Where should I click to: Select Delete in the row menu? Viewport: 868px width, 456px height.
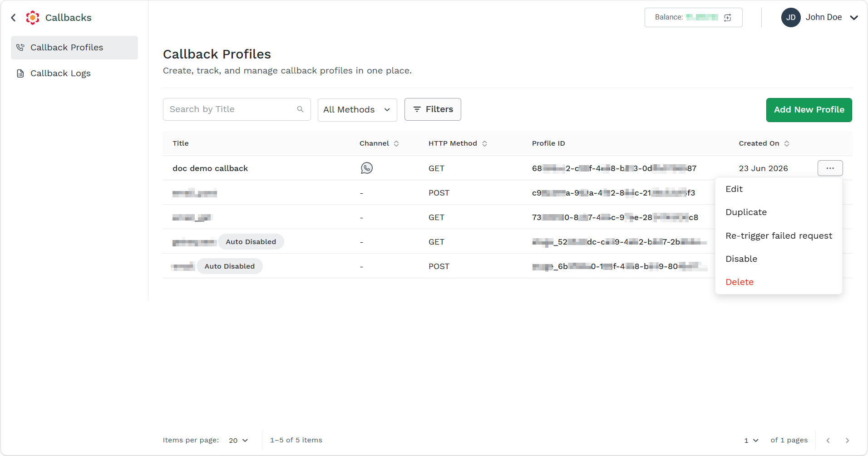coord(740,282)
